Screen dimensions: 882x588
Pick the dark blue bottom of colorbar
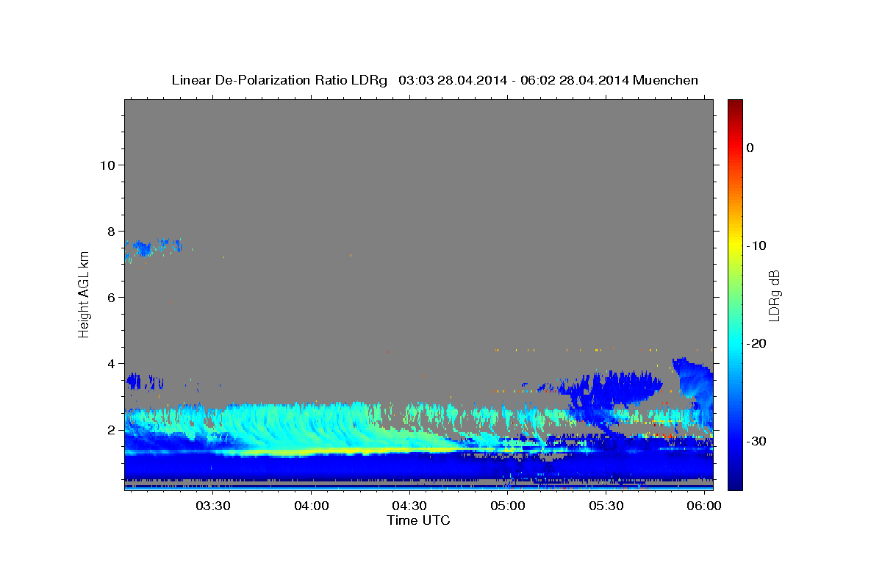735,484
